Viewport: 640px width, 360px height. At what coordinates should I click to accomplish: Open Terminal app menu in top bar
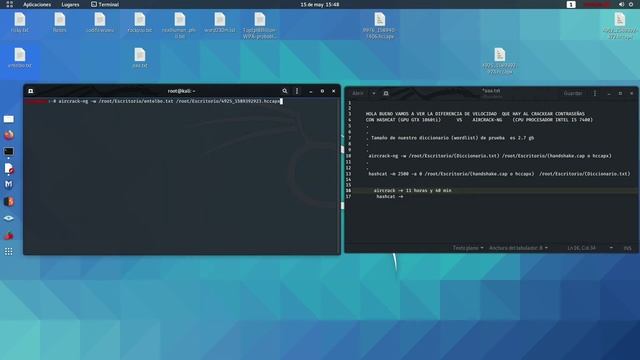tap(105, 4)
